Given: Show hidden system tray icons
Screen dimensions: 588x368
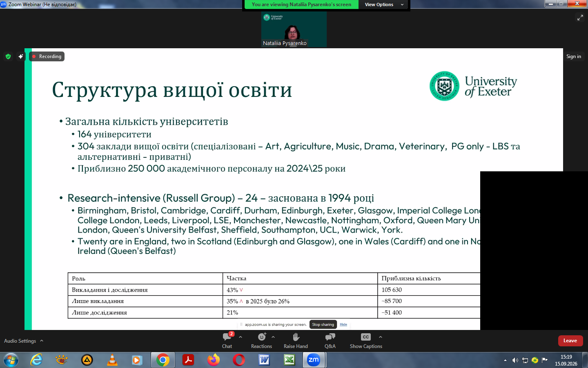Looking at the screenshot, I should [x=505, y=360].
